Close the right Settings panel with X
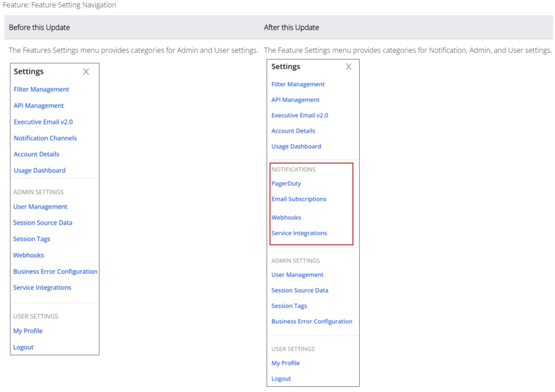This screenshot has width=555, height=392. pos(348,66)
